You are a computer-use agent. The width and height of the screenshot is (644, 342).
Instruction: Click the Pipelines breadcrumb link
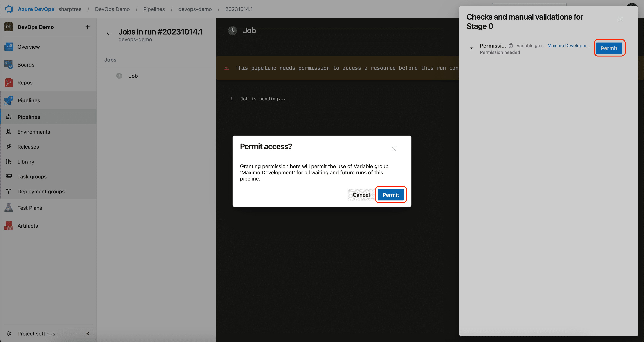154,9
